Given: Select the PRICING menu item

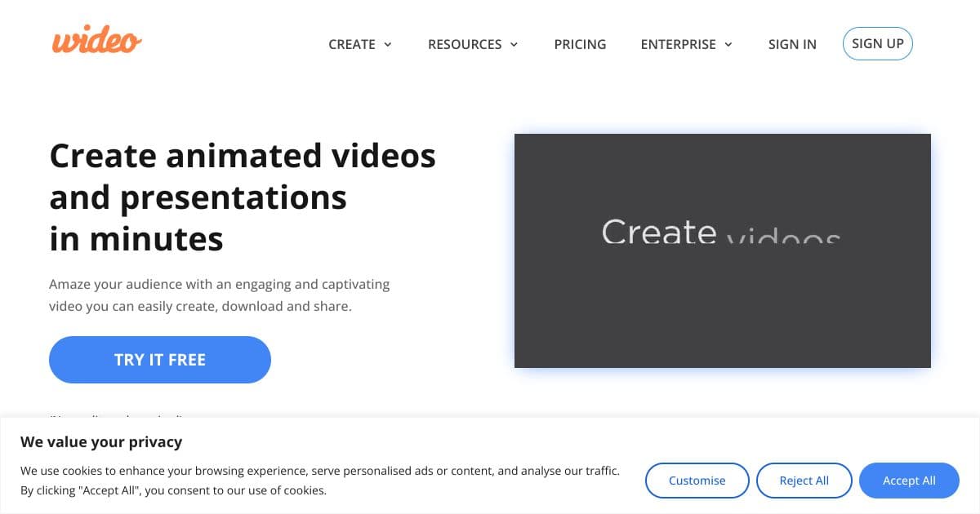Looking at the screenshot, I should pyautogui.click(x=580, y=44).
